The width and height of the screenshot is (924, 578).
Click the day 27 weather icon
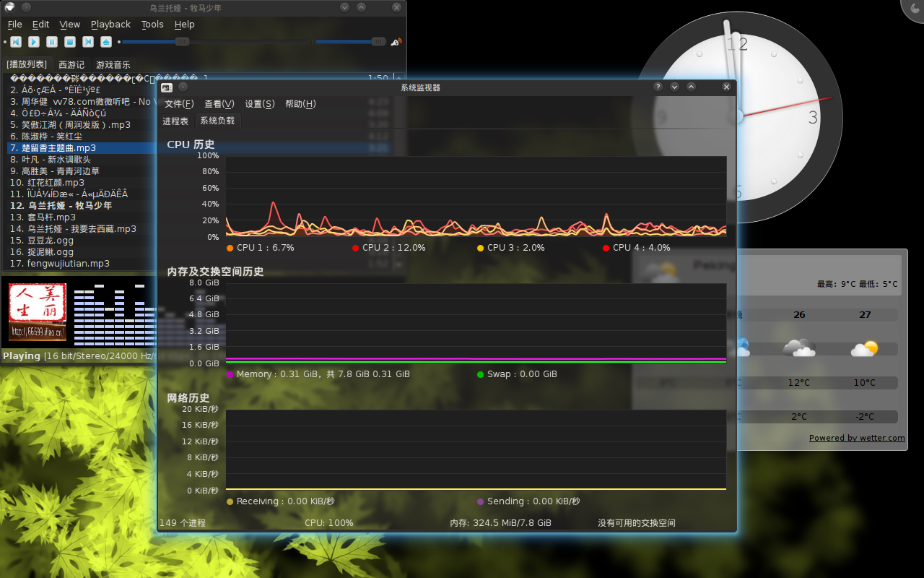coord(864,348)
